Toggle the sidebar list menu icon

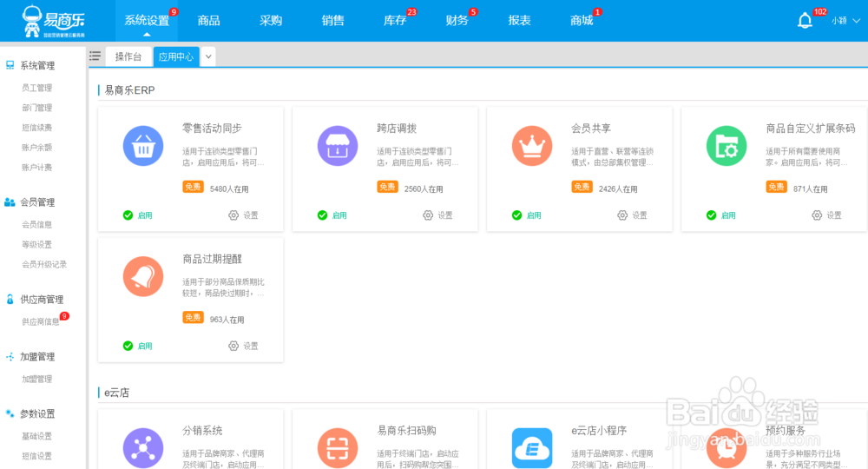point(95,56)
